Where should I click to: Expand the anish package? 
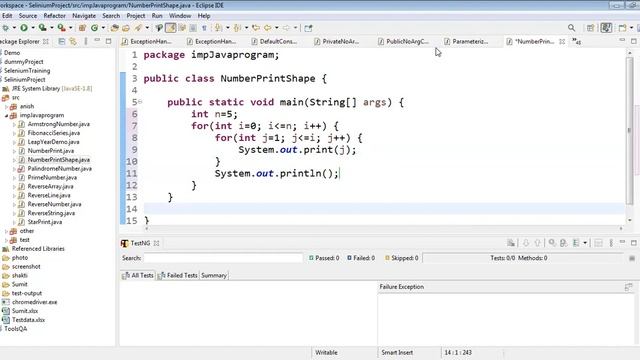click(x=7, y=107)
